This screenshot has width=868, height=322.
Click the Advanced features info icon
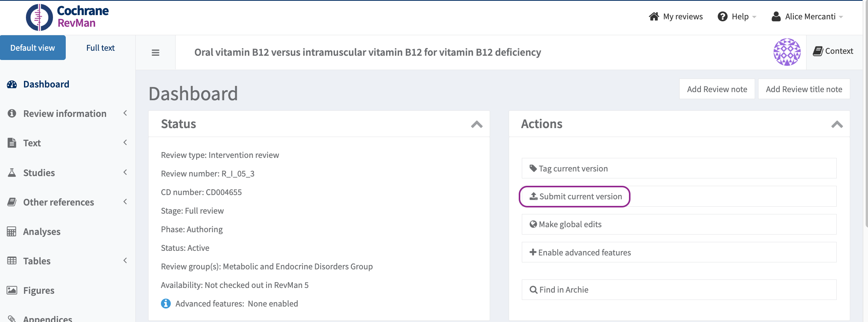click(x=166, y=304)
